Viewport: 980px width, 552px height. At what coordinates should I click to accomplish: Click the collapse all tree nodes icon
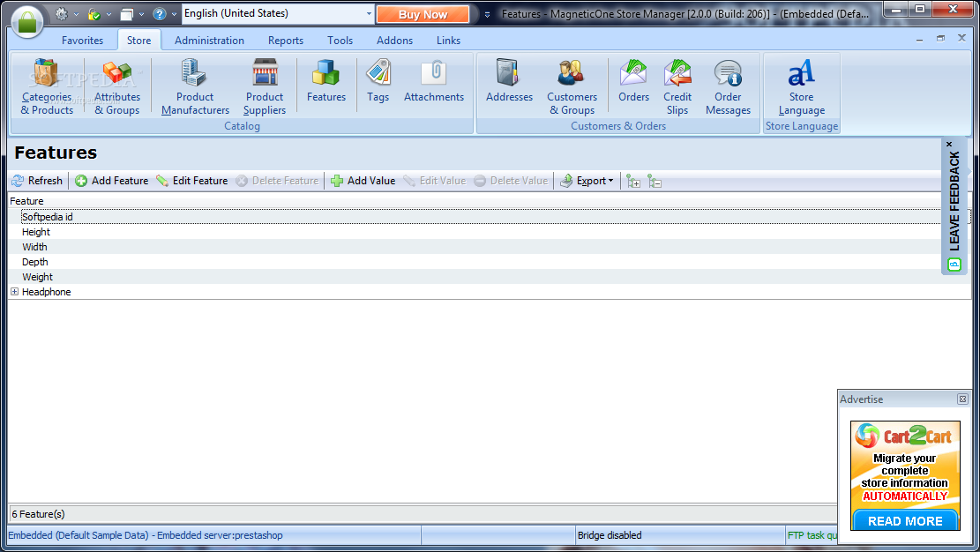(655, 182)
